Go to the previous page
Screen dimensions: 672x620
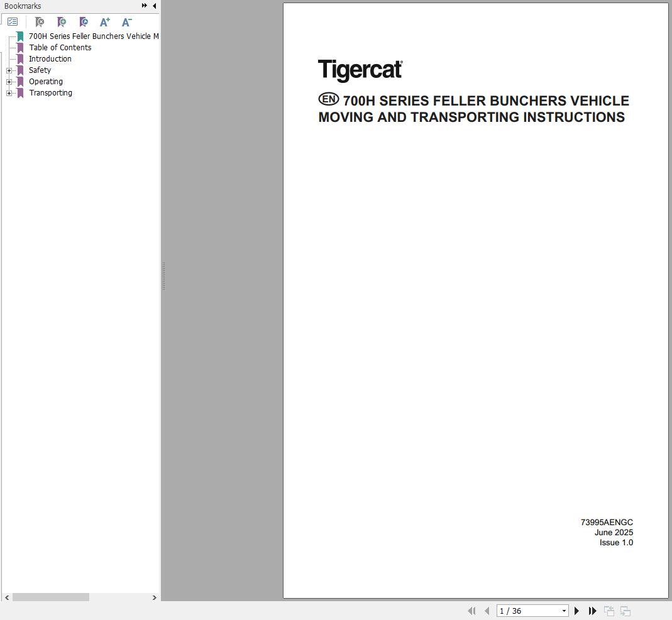487,611
